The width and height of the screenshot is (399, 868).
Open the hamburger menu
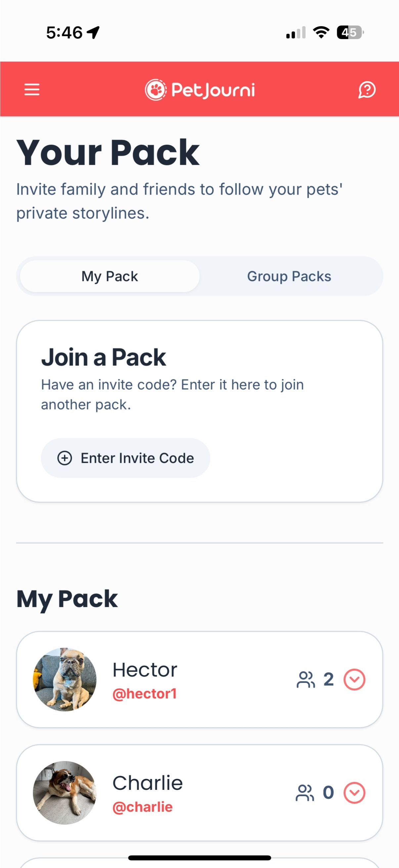[32, 90]
